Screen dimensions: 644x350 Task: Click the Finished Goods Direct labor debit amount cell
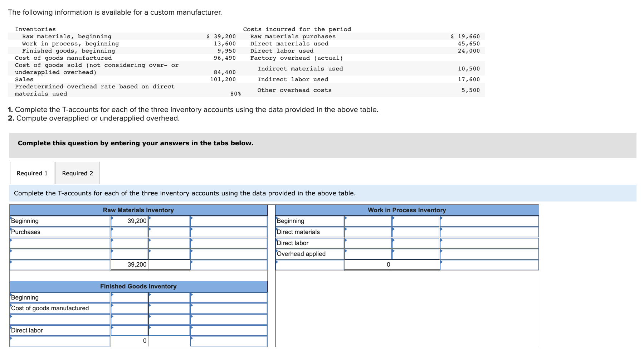pyautogui.click(x=130, y=330)
